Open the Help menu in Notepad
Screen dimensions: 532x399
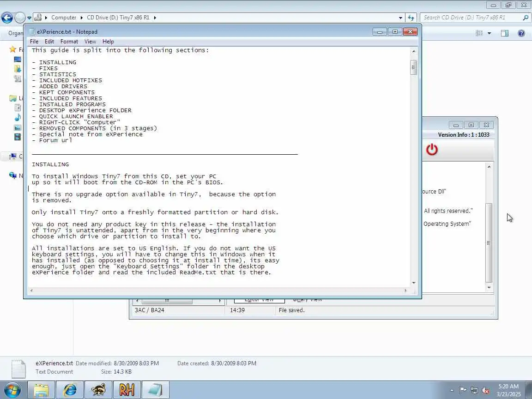click(108, 42)
